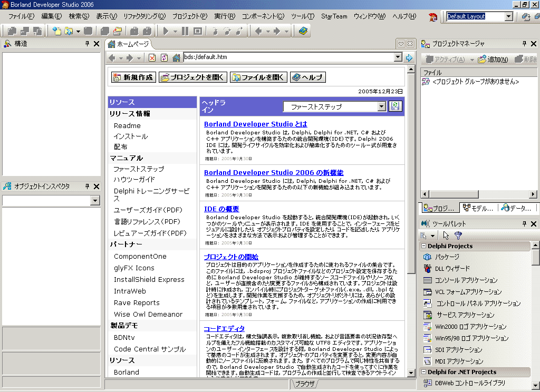Screen dimensions: 540x392
Task: Click the Run (play) toolbar icon
Action: pos(166,31)
